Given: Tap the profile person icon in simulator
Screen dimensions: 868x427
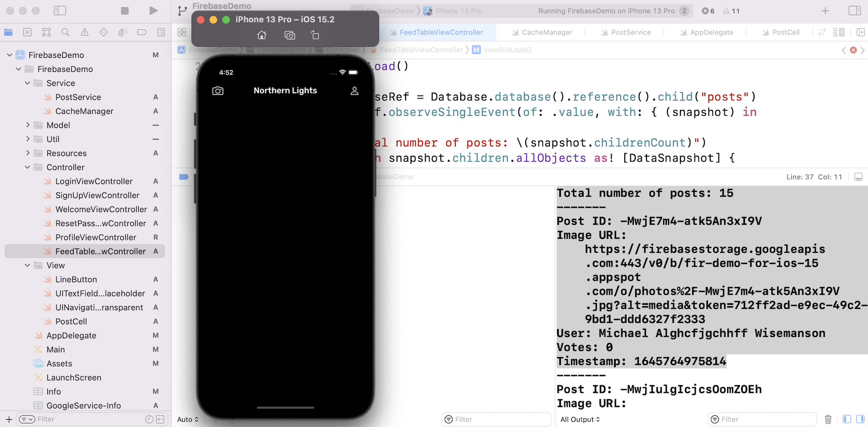Looking at the screenshot, I should 354,91.
